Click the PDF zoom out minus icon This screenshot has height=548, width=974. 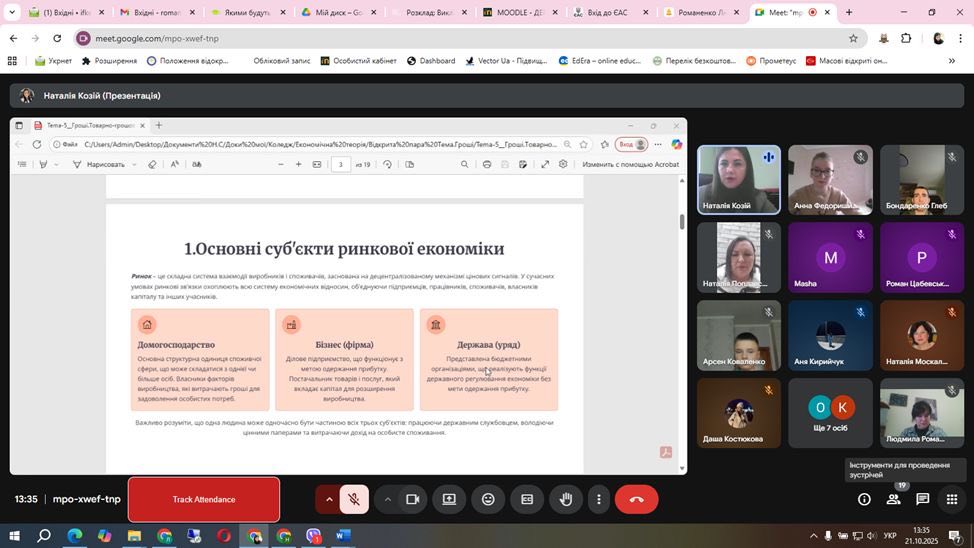pyautogui.click(x=281, y=165)
